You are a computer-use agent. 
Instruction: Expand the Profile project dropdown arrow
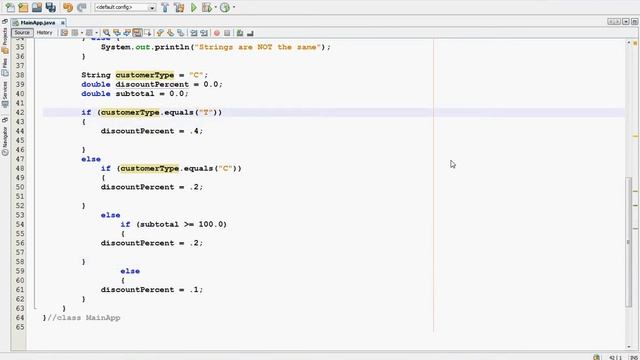point(233,7)
